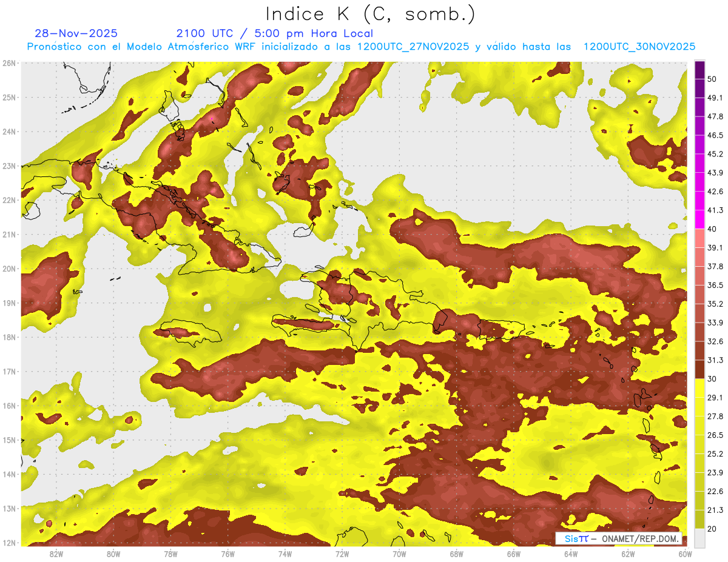Click the colorbar value 50
Viewport: 728px width, 562px height.
712,79
